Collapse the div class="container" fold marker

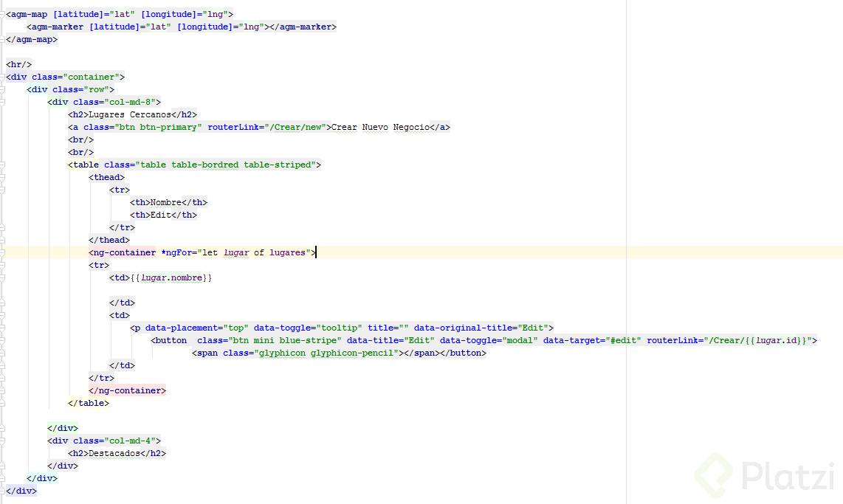point(2,77)
